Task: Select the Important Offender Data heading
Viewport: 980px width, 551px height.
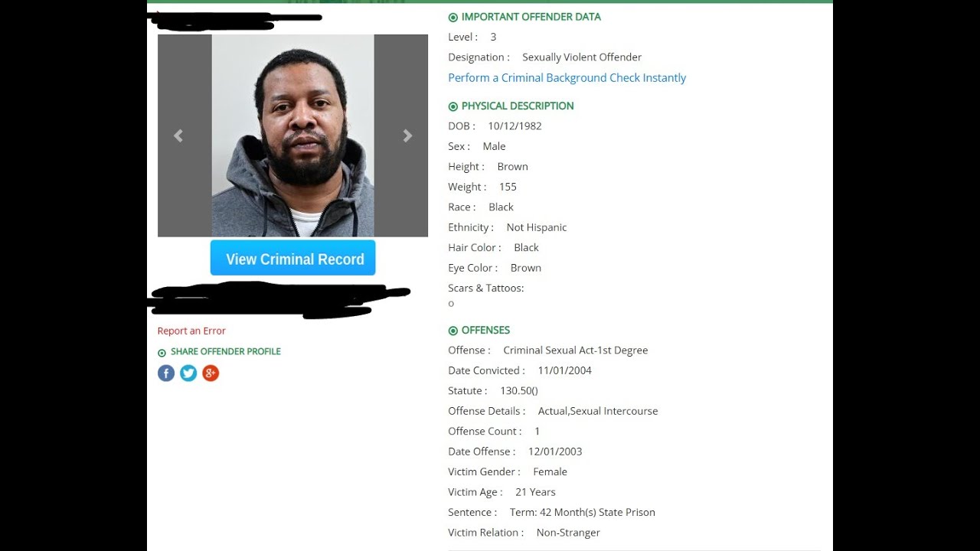Action: coord(531,17)
